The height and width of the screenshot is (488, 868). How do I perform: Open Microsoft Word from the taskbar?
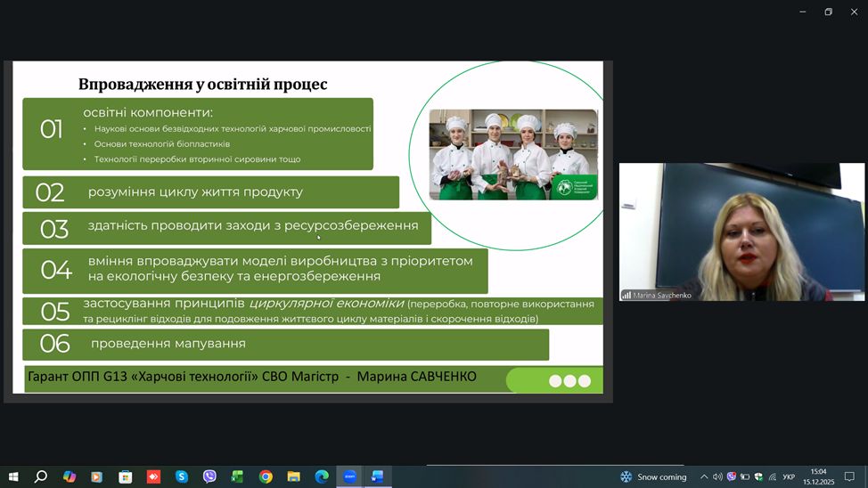377,477
